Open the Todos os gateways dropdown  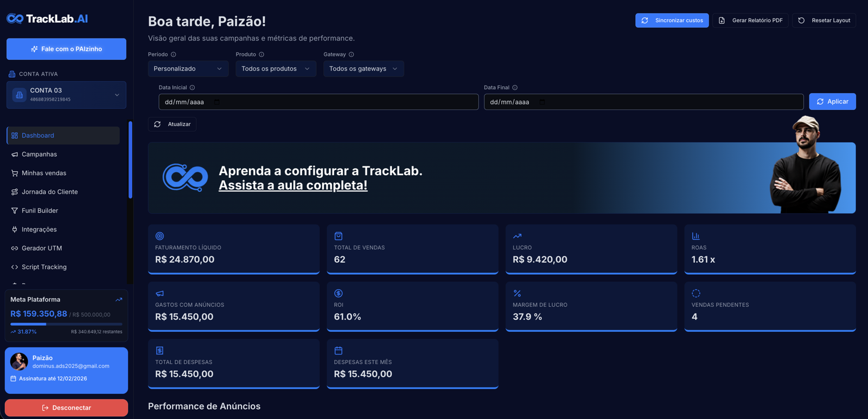point(363,69)
